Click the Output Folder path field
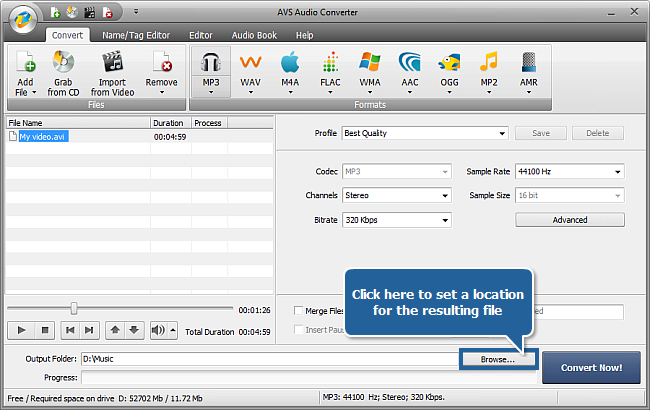 pyautogui.click(x=270, y=359)
